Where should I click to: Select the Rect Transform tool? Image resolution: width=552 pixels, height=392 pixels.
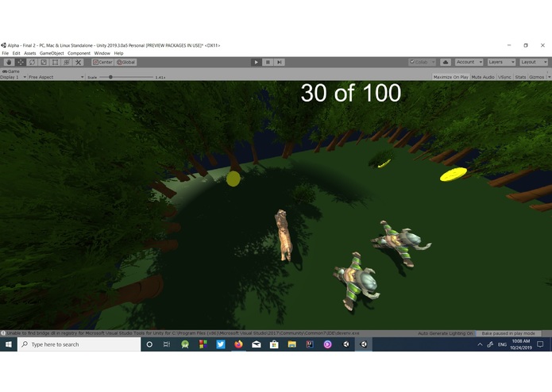click(55, 62)
